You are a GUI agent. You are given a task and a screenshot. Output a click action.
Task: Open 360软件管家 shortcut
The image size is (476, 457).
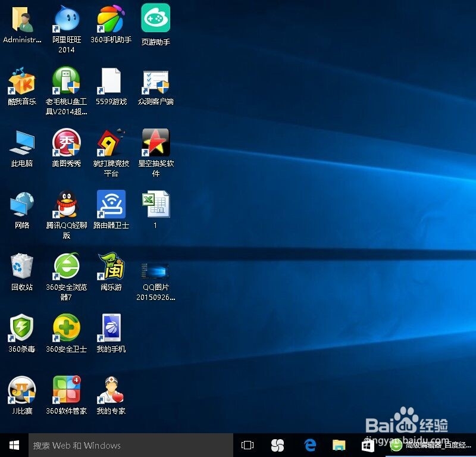click(x=66, y=390)
